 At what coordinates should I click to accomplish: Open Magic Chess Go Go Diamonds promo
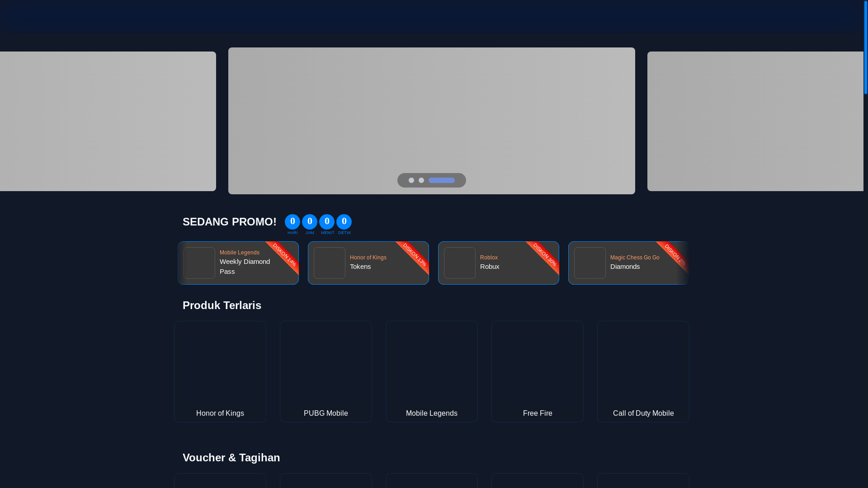[x=628, y=263]
